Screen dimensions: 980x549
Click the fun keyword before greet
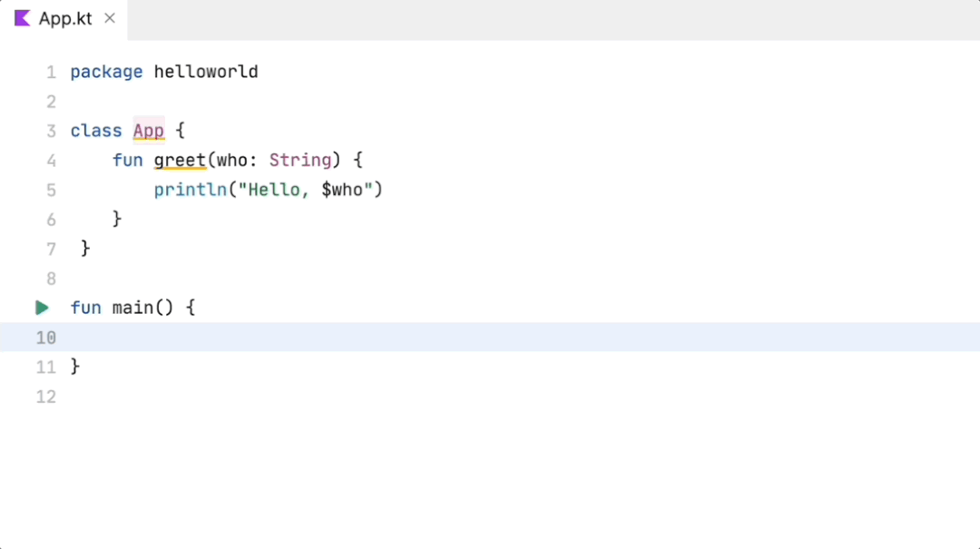128,161
